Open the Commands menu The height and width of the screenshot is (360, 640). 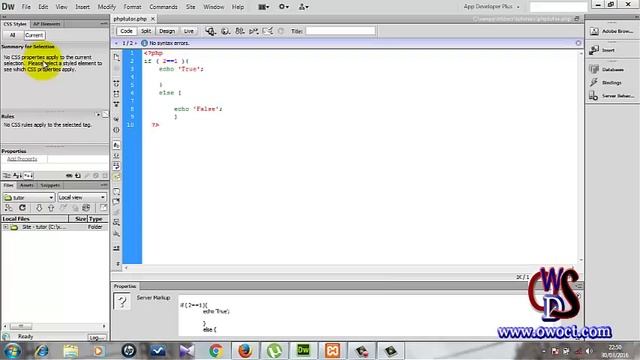(163, 7)
